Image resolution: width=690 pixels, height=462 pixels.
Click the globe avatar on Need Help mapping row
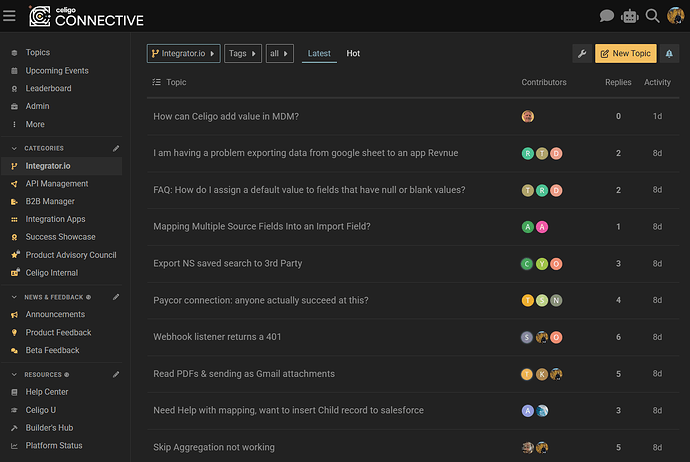click(x=542, y=411)
